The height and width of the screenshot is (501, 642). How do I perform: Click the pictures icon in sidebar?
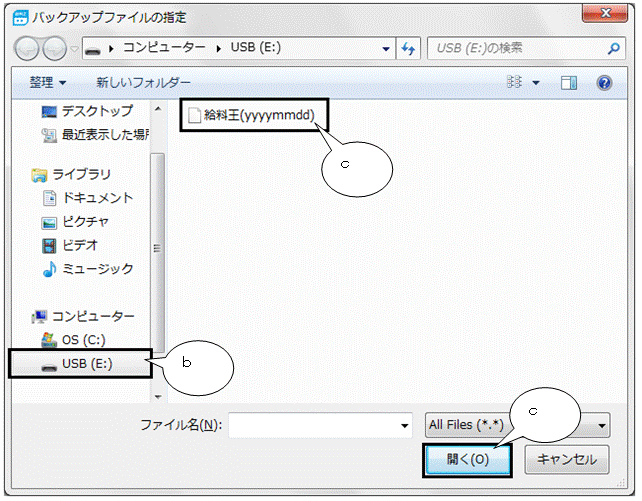(49, 223)
